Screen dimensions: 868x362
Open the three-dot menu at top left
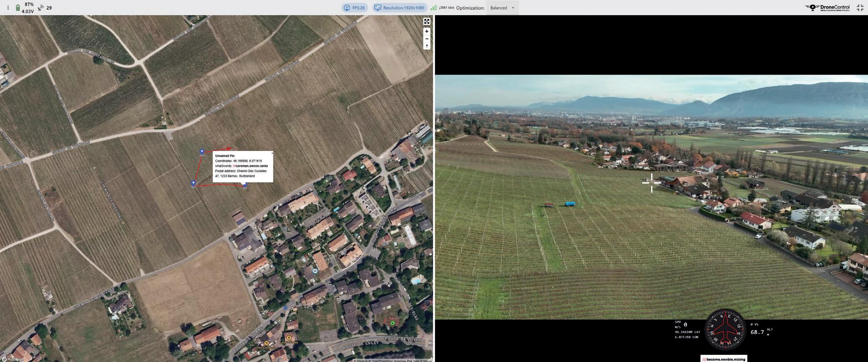pos(8,8)
